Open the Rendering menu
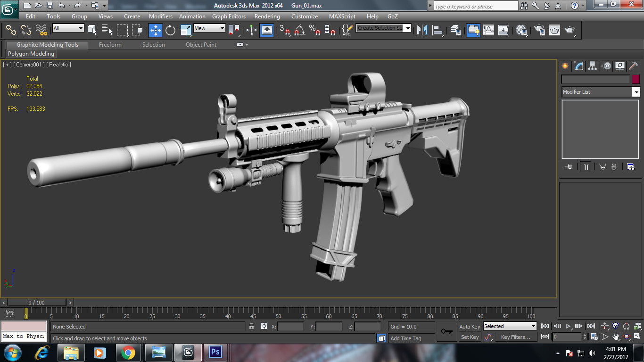 tap(267, 16)
